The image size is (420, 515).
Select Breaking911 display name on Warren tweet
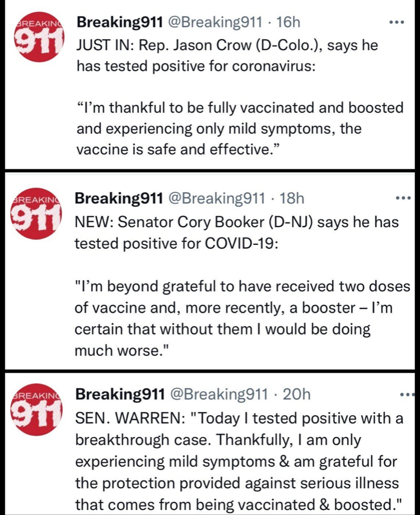pos(119,395)
